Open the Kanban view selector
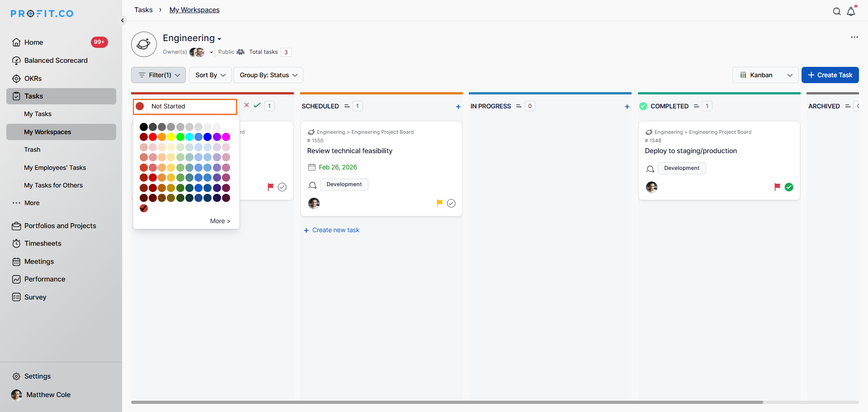The height and width of the screenshot is (412, 868). pyautogui.click(x=765, y=75)
